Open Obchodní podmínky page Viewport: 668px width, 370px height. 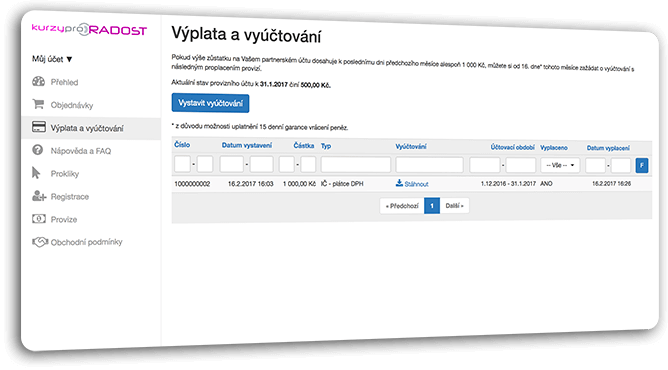[86, 242]
